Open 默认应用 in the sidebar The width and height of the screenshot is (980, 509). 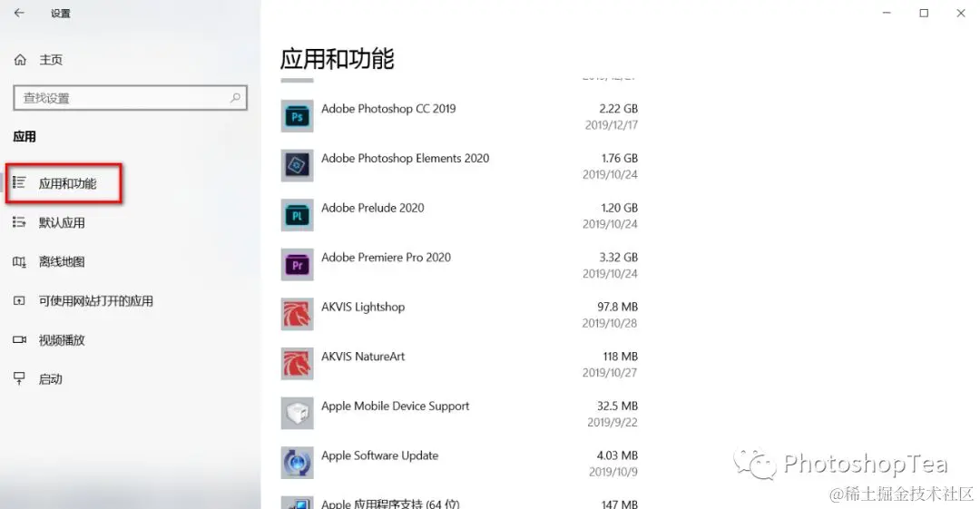pos(62,222)
